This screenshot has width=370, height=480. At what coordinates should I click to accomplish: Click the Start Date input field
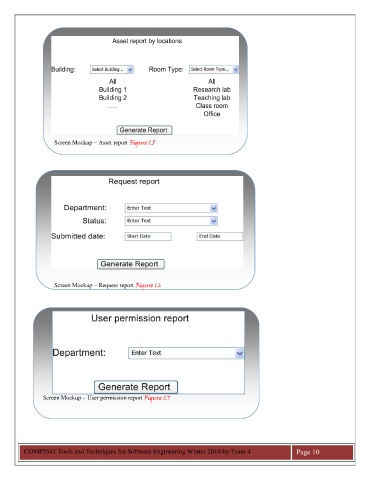(x=148, y=236)
